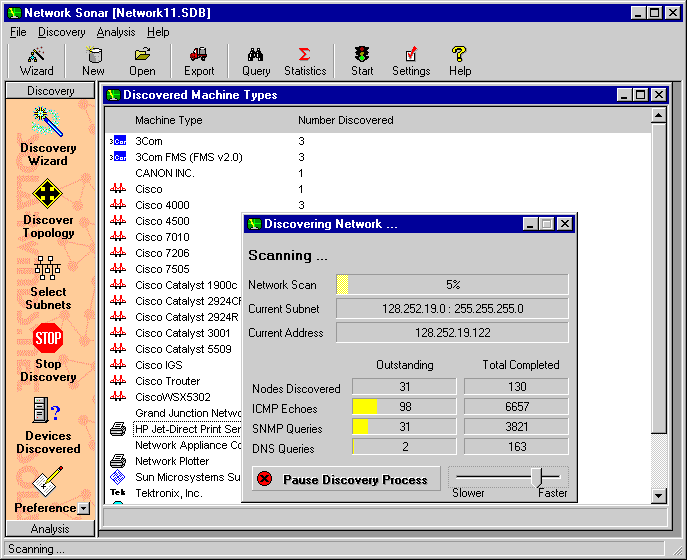This screenshot has height=560, width=687.
Task: Click the discovery speed slider handle
Action: 538,477
